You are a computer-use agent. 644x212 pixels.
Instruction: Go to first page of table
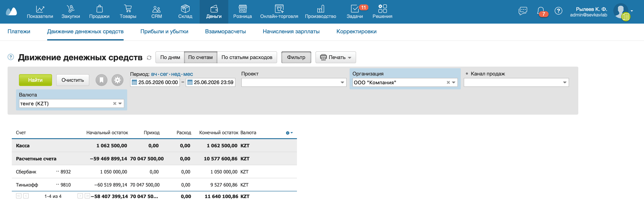[x=19, y=196]
